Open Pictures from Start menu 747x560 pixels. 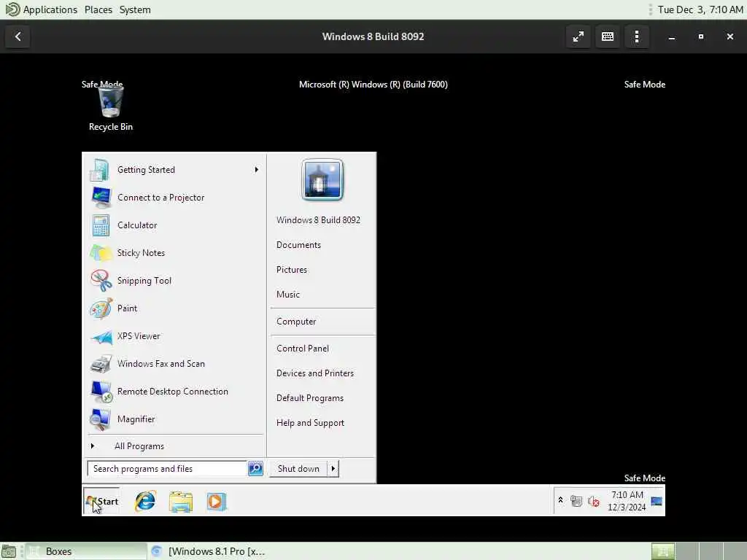[292, 270]
